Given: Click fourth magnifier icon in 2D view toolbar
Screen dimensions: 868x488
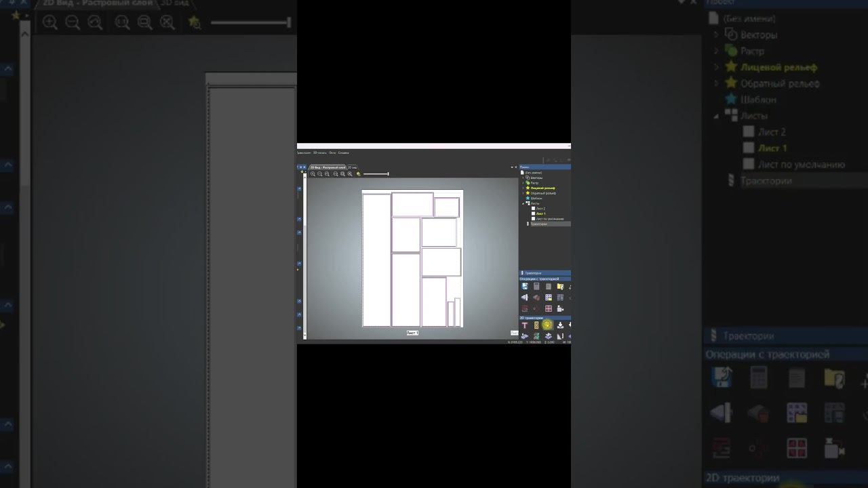Looking at the screenshot, I should tap(336, 174).
